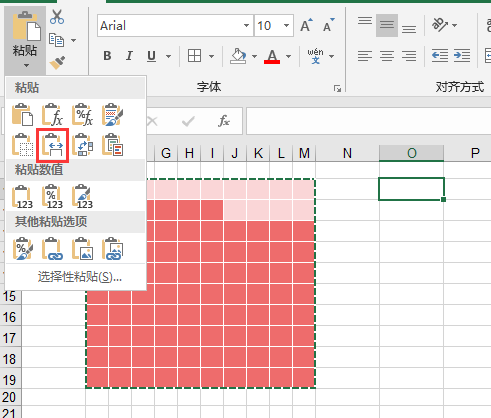Click the Cut scissors icon
Image resolution: width=491 pixels, height=418 pixels.
(x=57, y=17)
